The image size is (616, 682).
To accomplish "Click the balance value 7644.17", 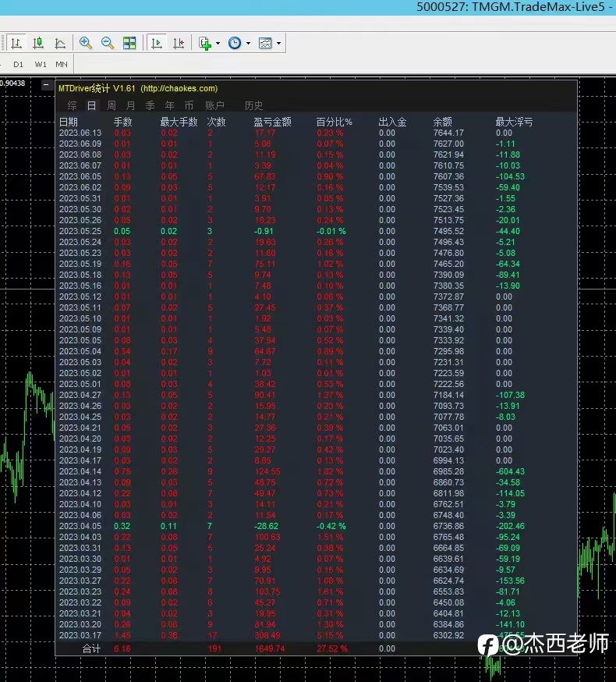I will pyautogui.click(x=448, y=133).
